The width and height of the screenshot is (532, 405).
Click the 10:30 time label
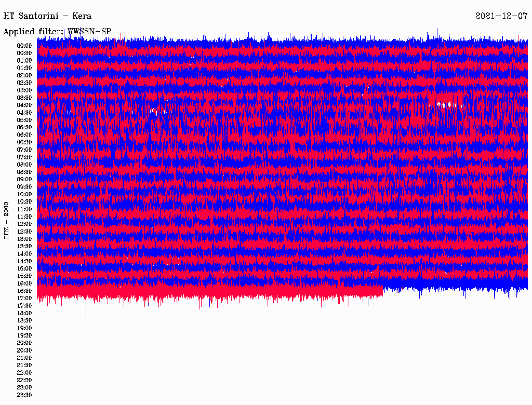tap(24, 202)
